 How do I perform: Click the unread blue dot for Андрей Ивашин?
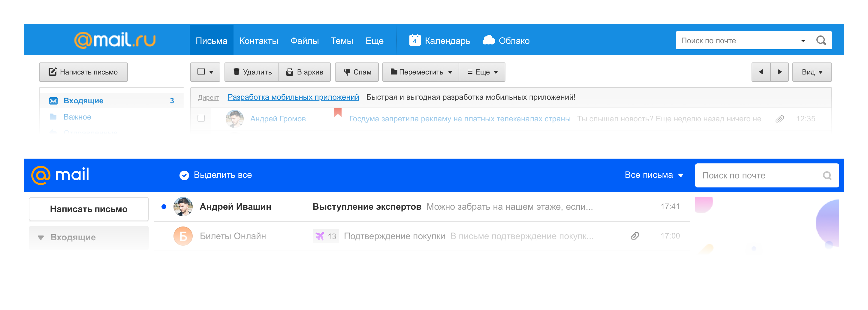[164, 207]
